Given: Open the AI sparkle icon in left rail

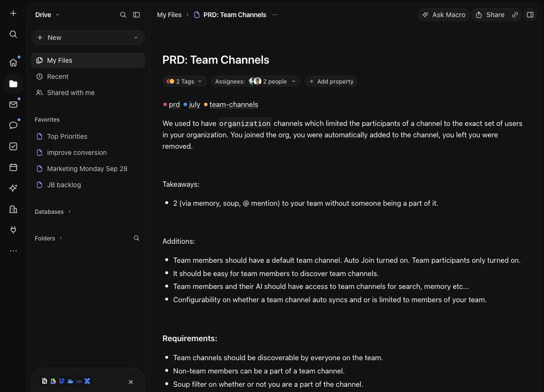Looking at the screenshot, I should pyautogui.click(x=13, y=188).
